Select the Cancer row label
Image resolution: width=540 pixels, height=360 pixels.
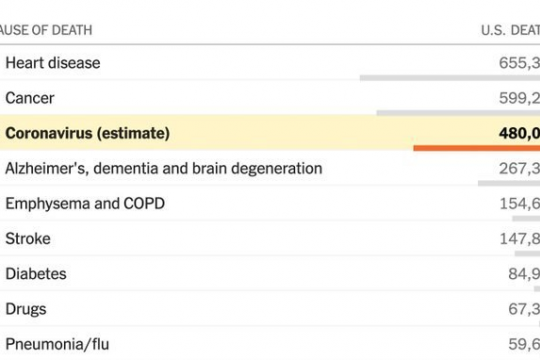pyautogui.click(x=30, y=98)
